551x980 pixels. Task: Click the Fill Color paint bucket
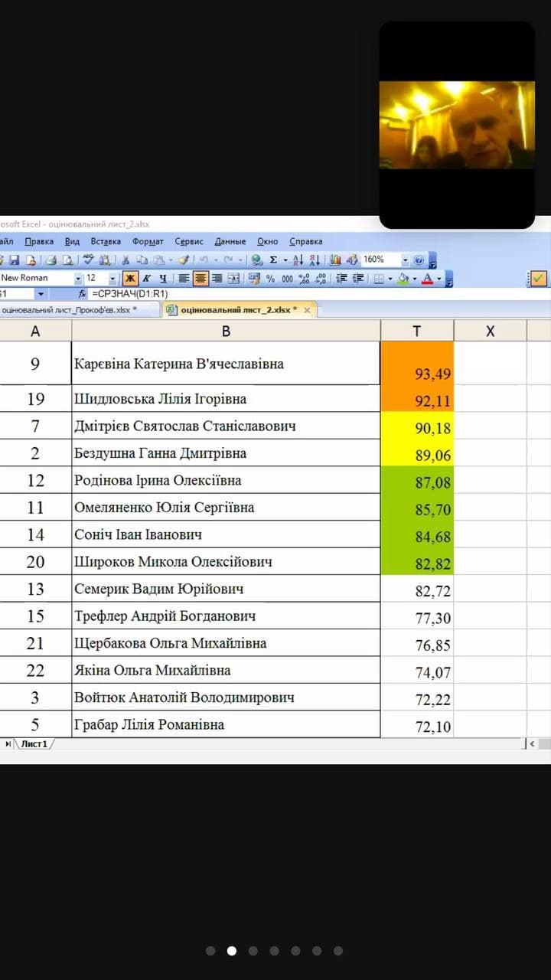(x=403, y=279)
